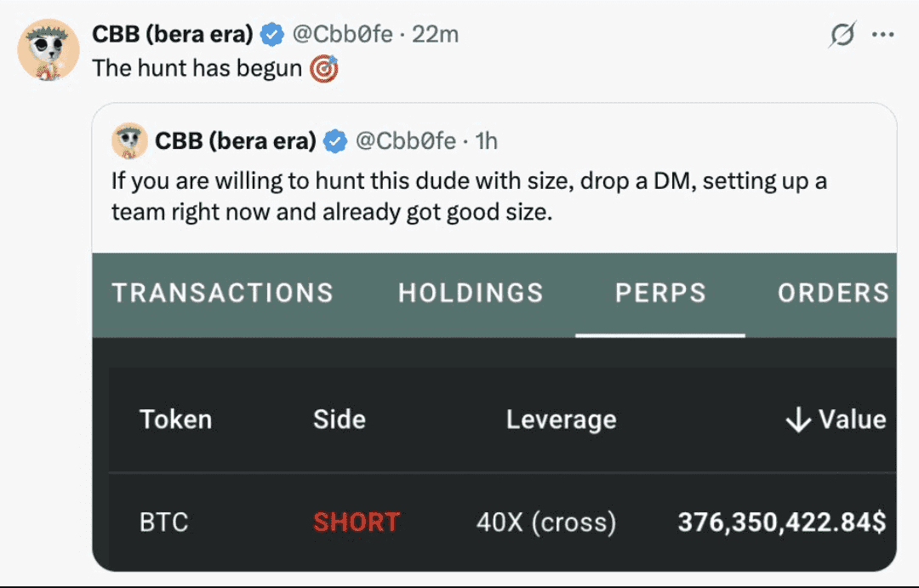Sort by the Leverage column header
Screen dimensions: 919x588
click(561, 420)
